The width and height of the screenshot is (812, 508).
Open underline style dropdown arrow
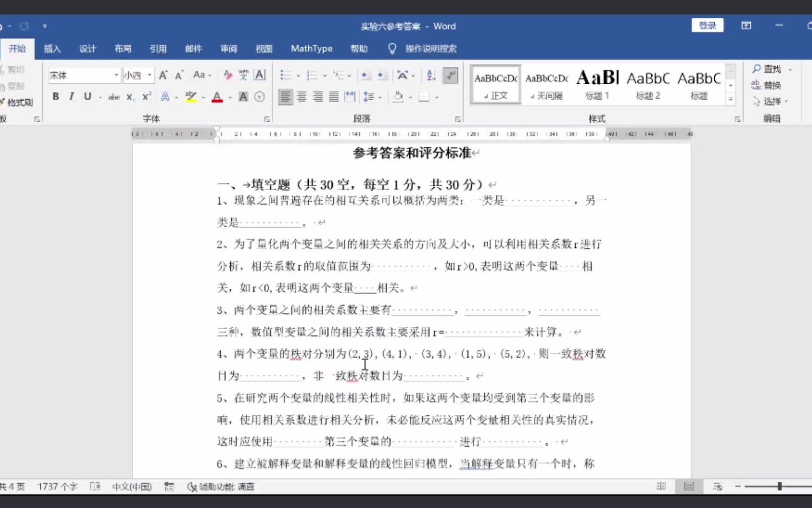point(100,97)
